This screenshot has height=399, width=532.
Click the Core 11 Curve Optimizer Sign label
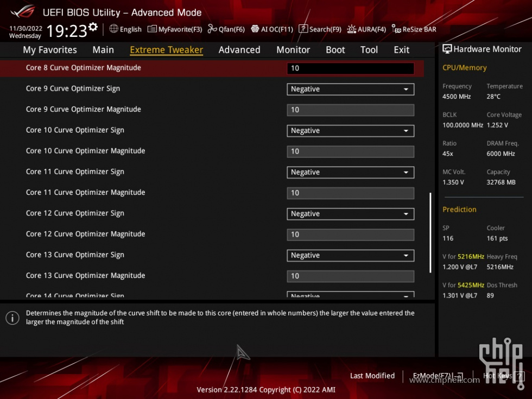click(75, 172)
